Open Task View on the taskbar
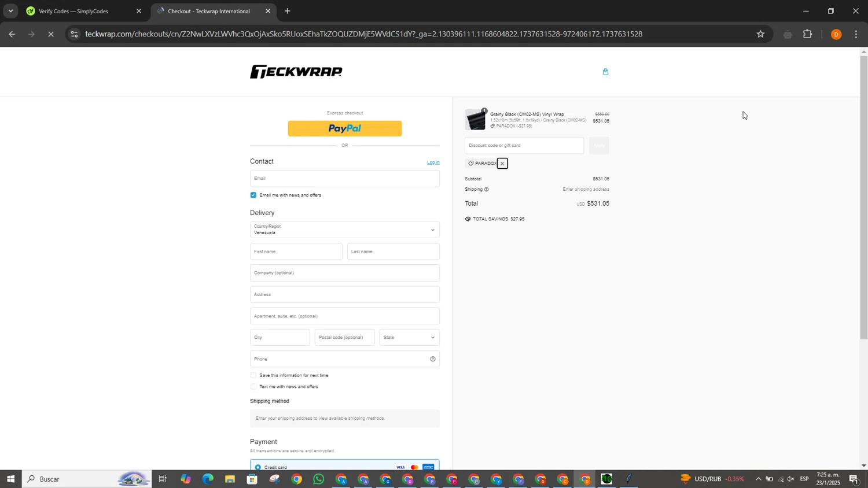 point(163,479)
